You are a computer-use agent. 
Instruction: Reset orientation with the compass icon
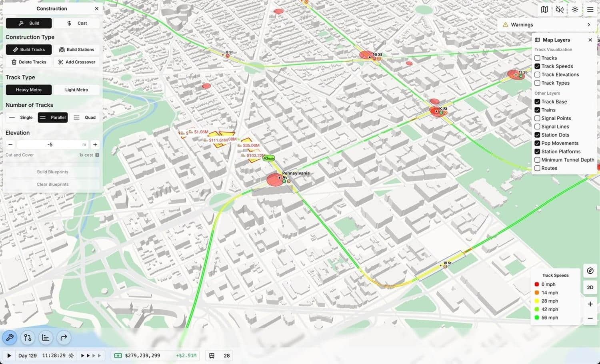[x=590, y=271]
